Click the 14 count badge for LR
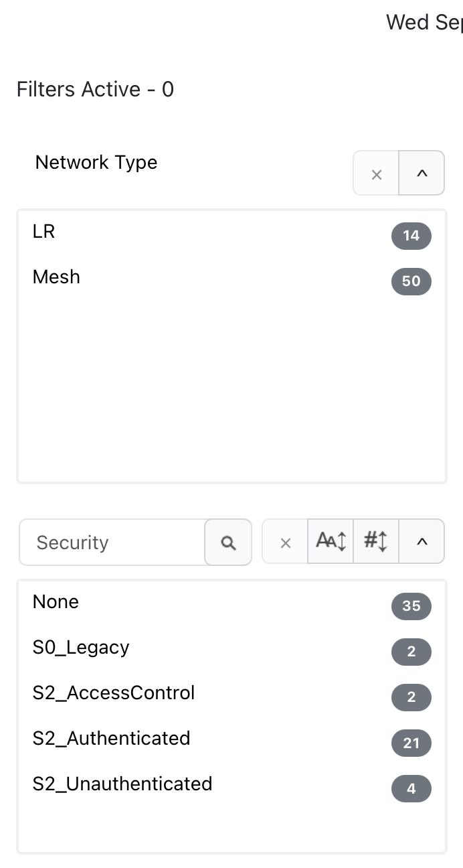The image size is (463, 868). [411, 236]
